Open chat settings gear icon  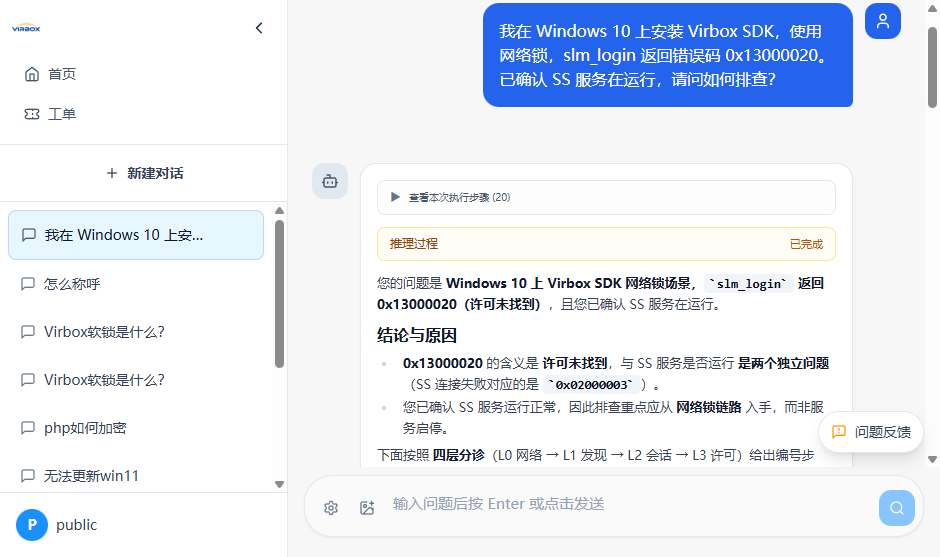[x=331, y=508]
